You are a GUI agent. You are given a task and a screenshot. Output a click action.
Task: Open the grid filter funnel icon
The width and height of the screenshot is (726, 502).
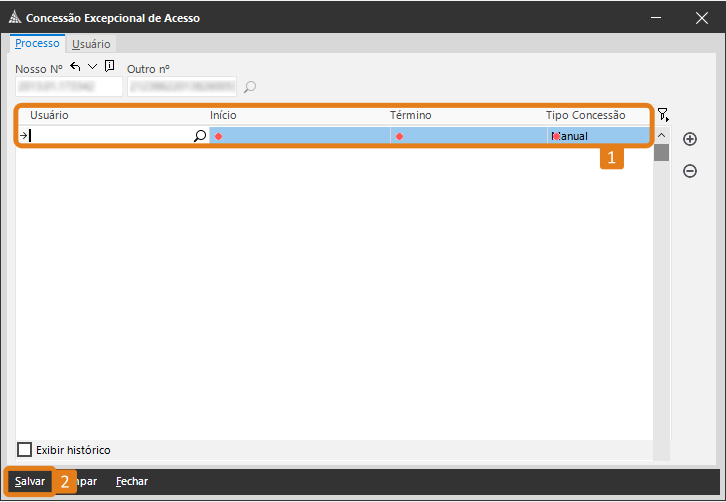tap(663, 115)
